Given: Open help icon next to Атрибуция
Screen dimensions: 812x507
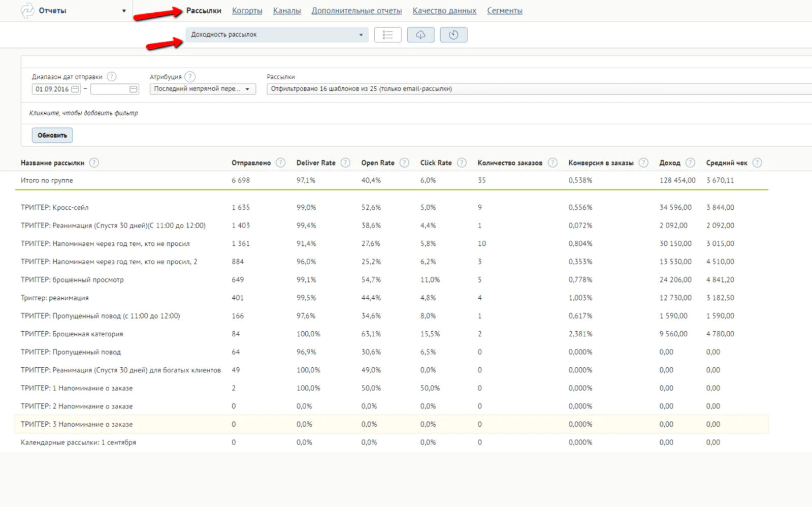Looking at the screenshot, I should point(190,77).
